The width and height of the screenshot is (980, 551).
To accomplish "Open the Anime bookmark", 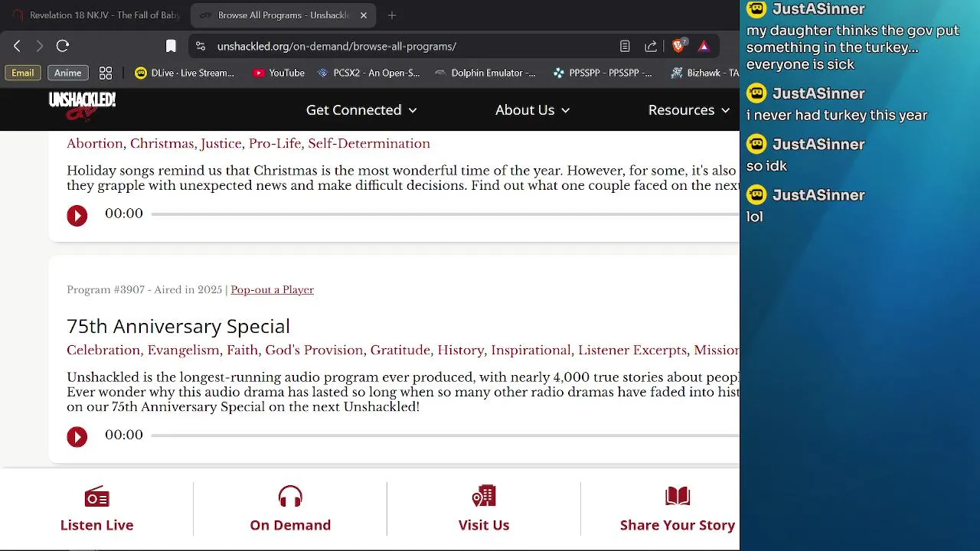I will point(67,73).
